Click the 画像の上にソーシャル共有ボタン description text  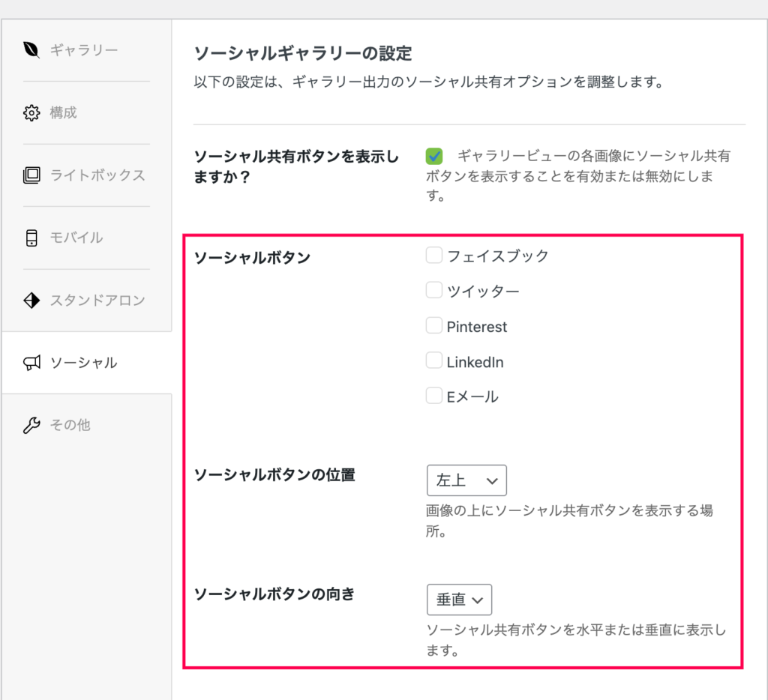(569, 521)
